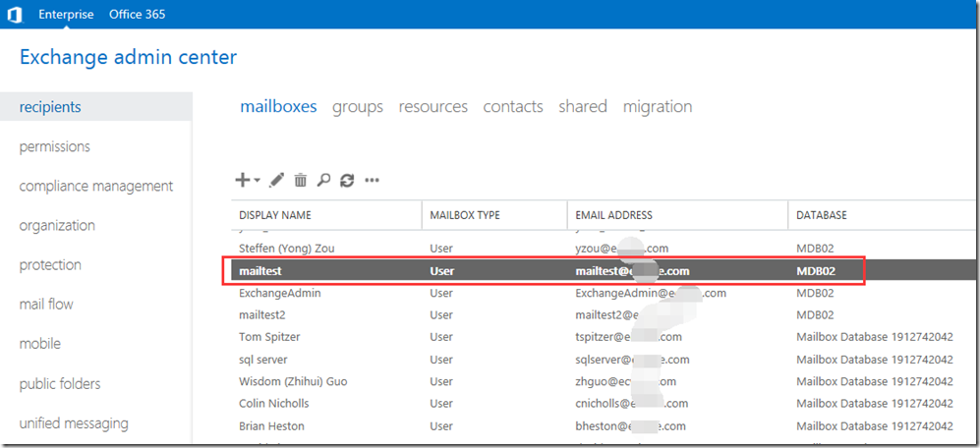
Task: Open the dropdown arrow beside the plus icon
Action: coord(257,181)
